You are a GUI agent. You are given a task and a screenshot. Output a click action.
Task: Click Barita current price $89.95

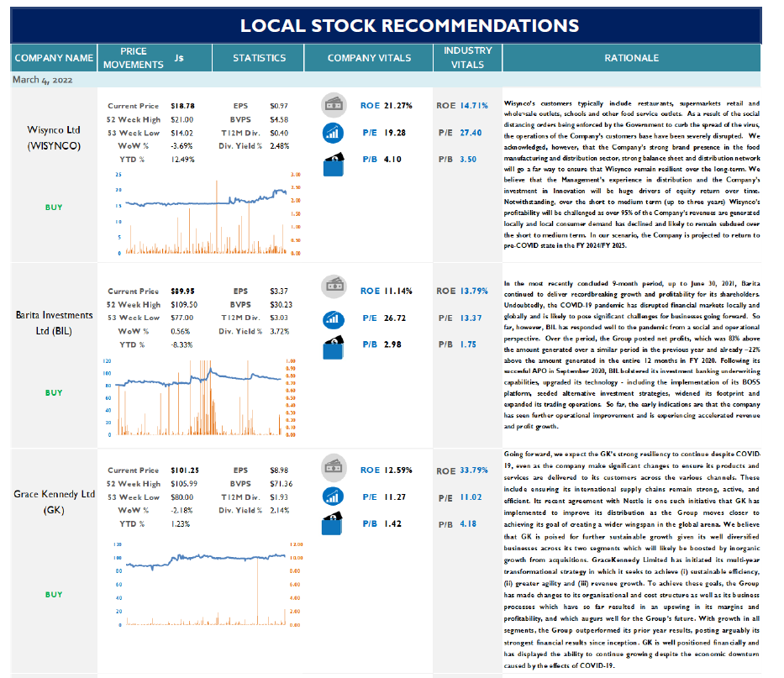[182, 291]
